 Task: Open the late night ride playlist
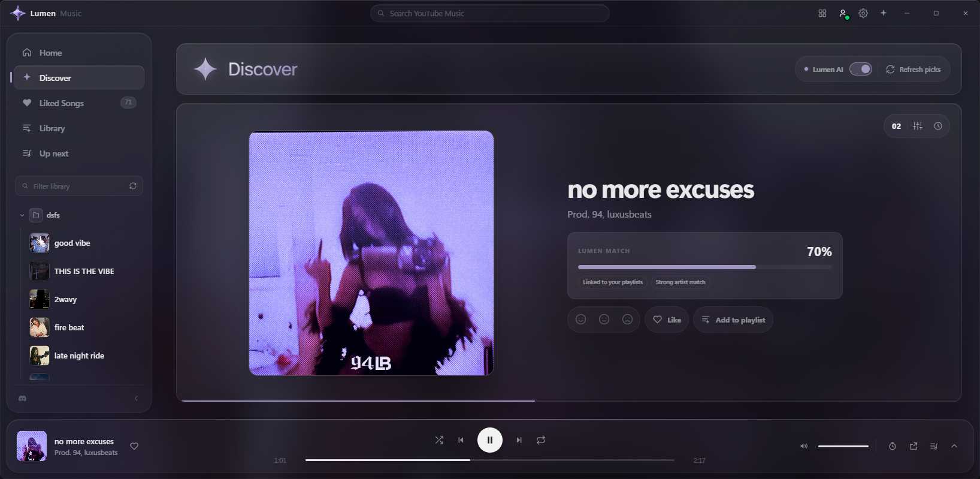click(84, 356)
